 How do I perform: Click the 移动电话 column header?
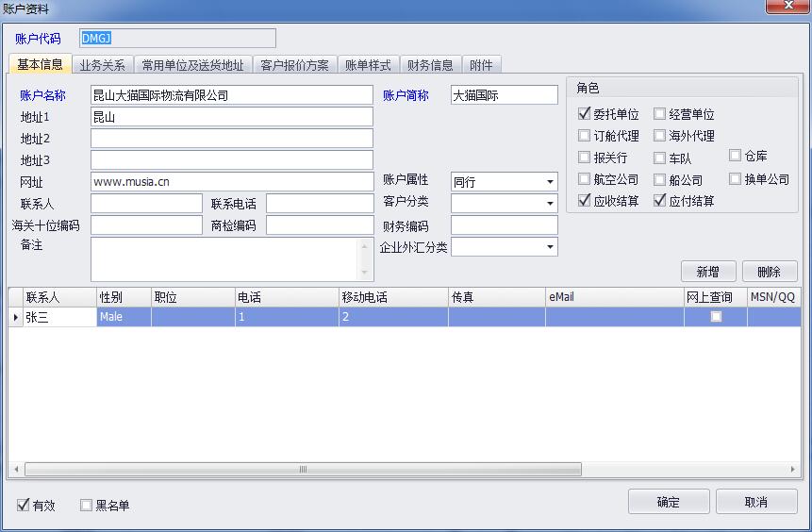tap(393, 297)
